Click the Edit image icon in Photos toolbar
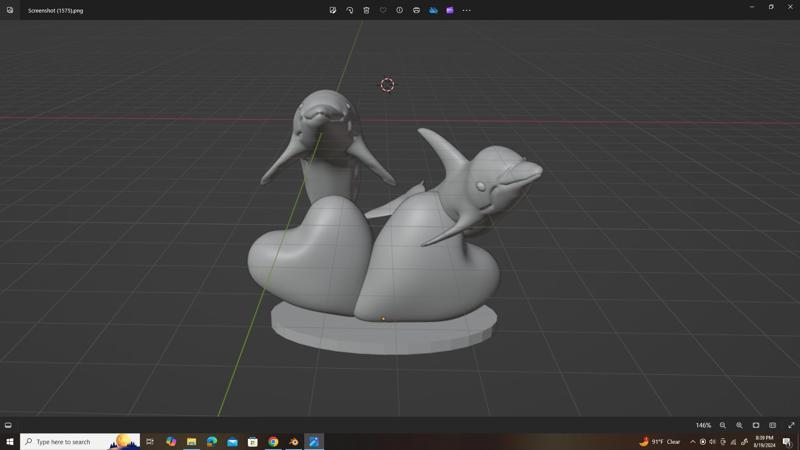Image resolution: width=800 pixels, height=450 pixels. [333, 10]
